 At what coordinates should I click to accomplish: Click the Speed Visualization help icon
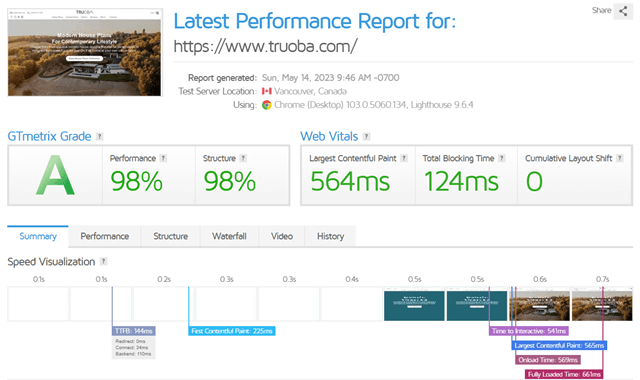pyautogui.click(x=104, y=262)
